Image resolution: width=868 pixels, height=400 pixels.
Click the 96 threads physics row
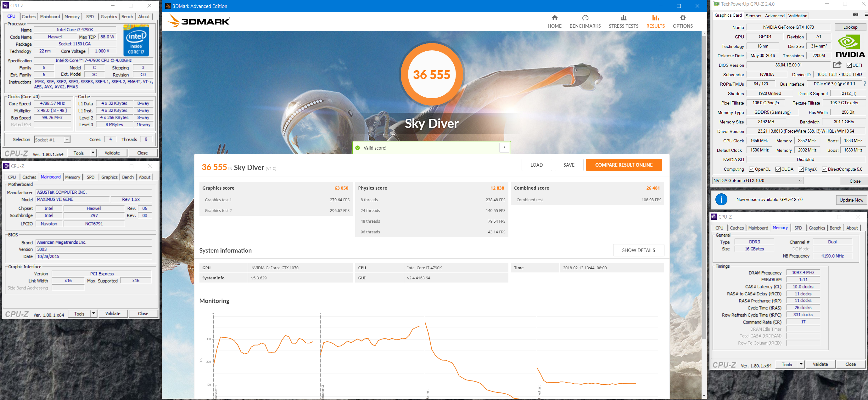432,232
